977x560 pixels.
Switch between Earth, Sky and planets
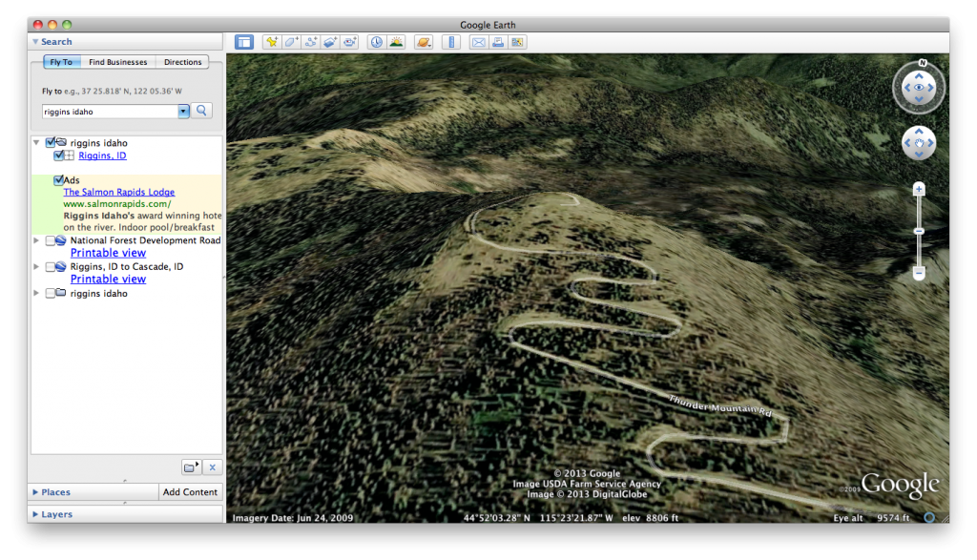(x=424, y=42)
